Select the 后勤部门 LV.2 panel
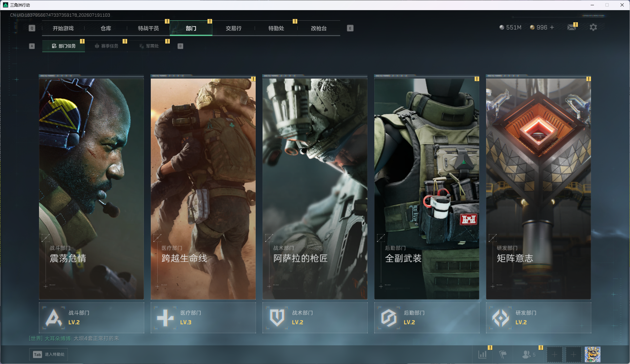 (427, 318)
